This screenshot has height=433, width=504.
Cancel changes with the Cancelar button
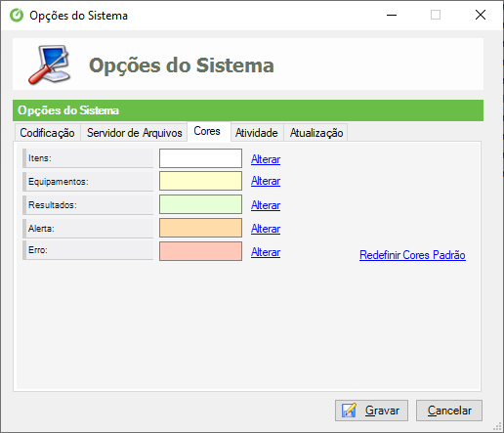coord(449,411)
